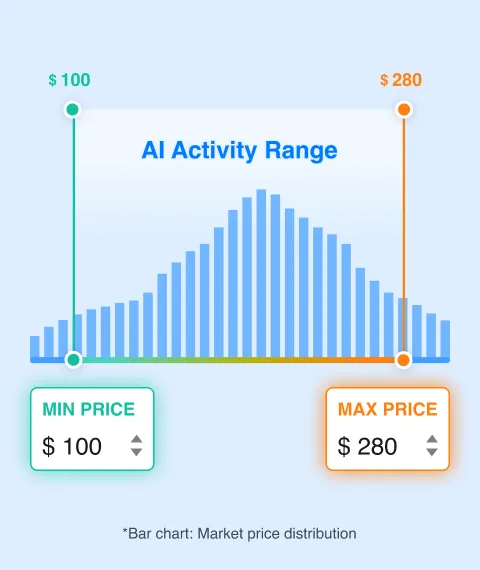Click the green top marker dot under $ 100
This screenshot has width=480, height=570.
73,109
